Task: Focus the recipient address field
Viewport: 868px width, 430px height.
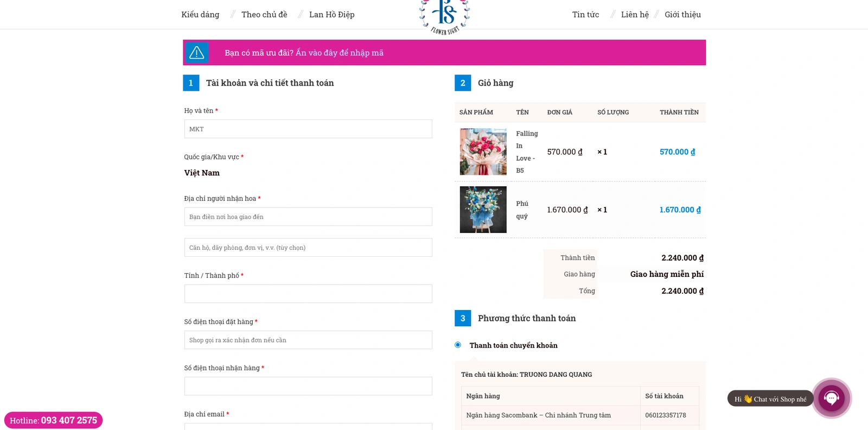Action: [308, 217]
